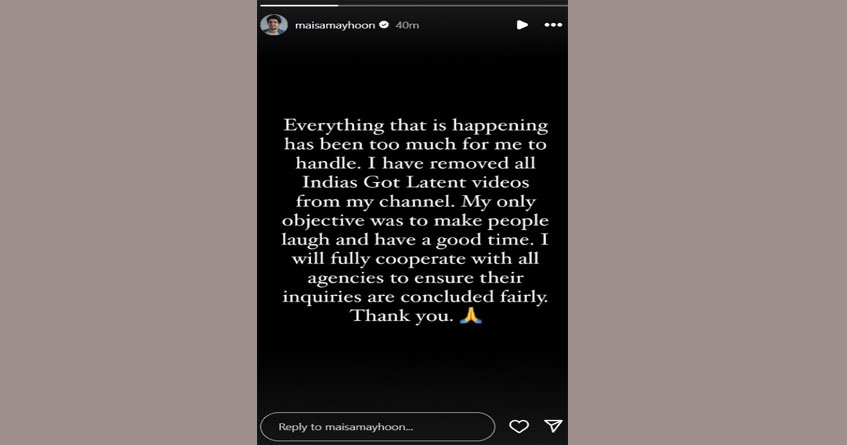Like the story with the heart icon

click(x=519, y=426)
